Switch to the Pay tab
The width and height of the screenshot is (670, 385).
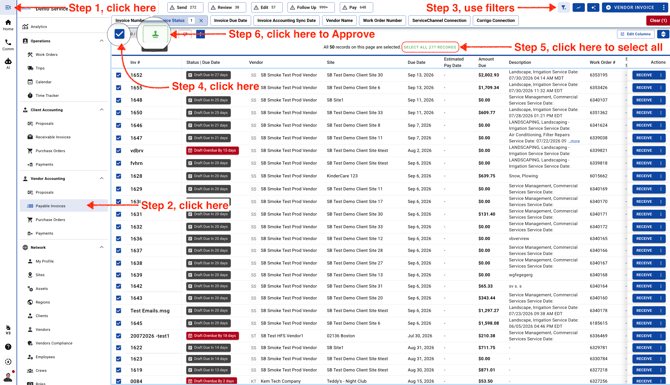[356, 7]
